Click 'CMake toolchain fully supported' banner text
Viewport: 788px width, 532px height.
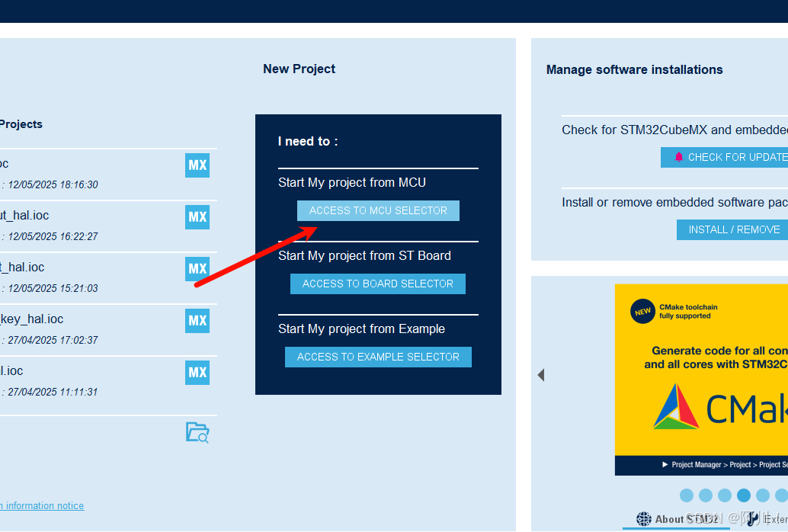coord(688,311)
